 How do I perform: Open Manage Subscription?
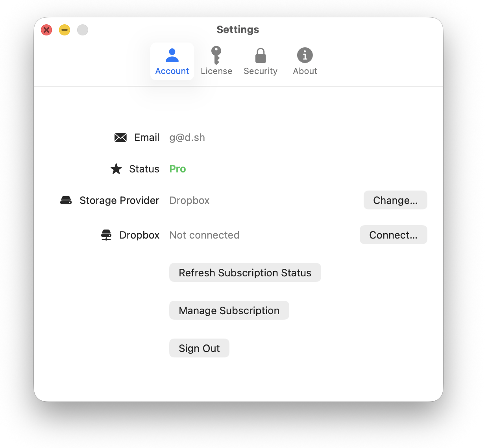pyautogui.click(x=229, y=310)
